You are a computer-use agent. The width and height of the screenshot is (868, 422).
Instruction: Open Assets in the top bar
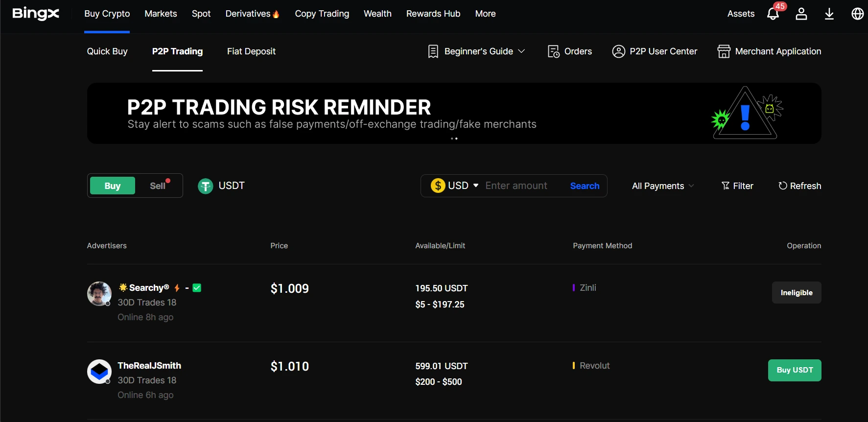tap(741, 14)
